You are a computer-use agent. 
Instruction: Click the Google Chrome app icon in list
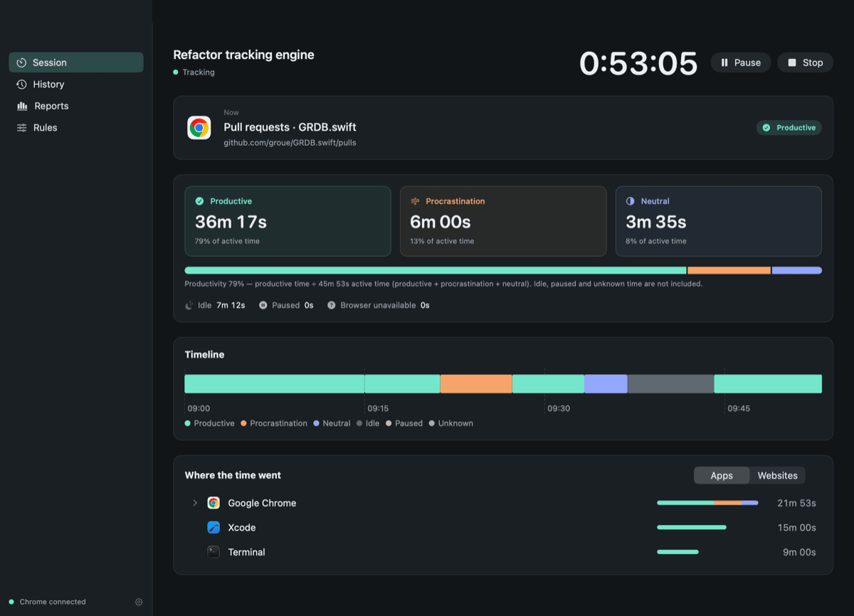click(213, 503)
